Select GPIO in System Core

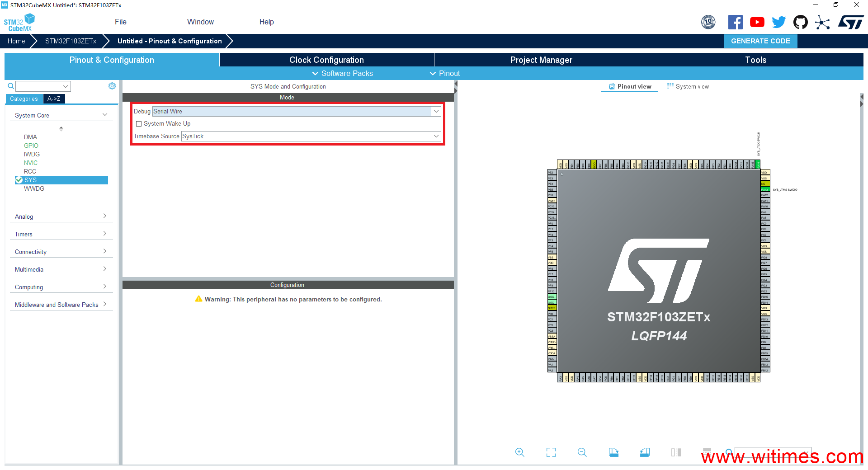click(31, 146)
